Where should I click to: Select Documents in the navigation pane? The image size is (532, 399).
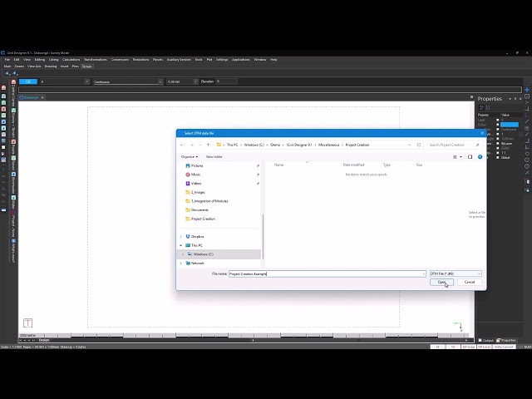click(199, 209)
